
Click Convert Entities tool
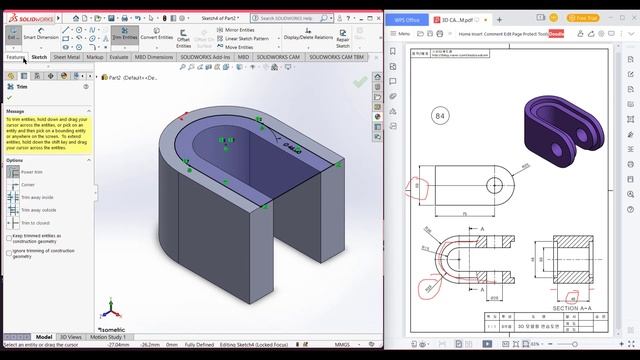(x=157, y=34)
